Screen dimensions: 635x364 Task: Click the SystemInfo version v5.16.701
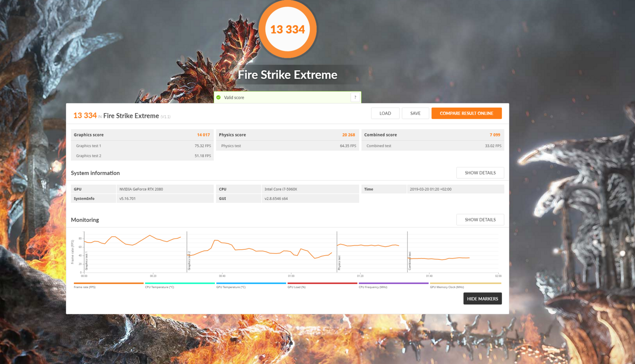(127, 198)
